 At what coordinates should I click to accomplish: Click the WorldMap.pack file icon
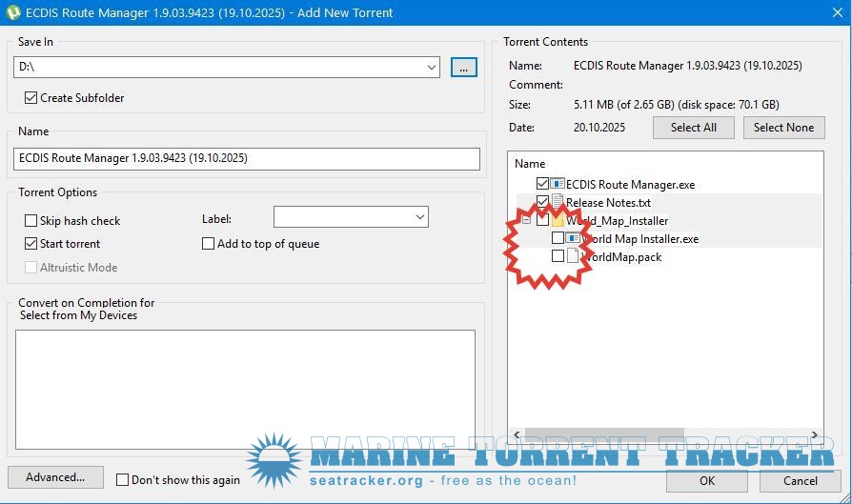(573, 256)
